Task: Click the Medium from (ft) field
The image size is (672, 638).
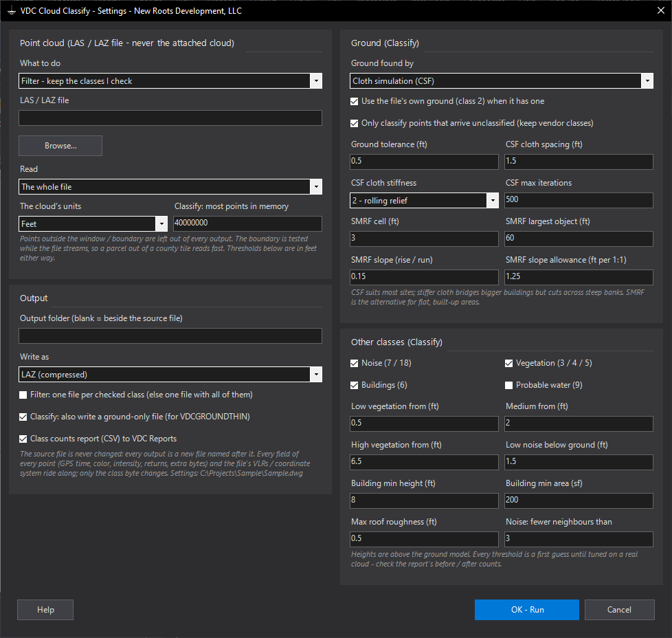Action: coord(579,423)
